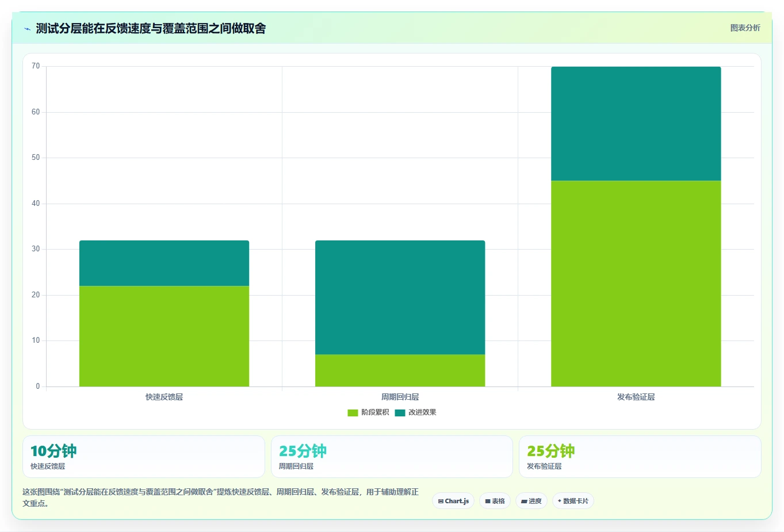
Task: Click the 周期回归层 x-axis label
Action: coord(400,397)
